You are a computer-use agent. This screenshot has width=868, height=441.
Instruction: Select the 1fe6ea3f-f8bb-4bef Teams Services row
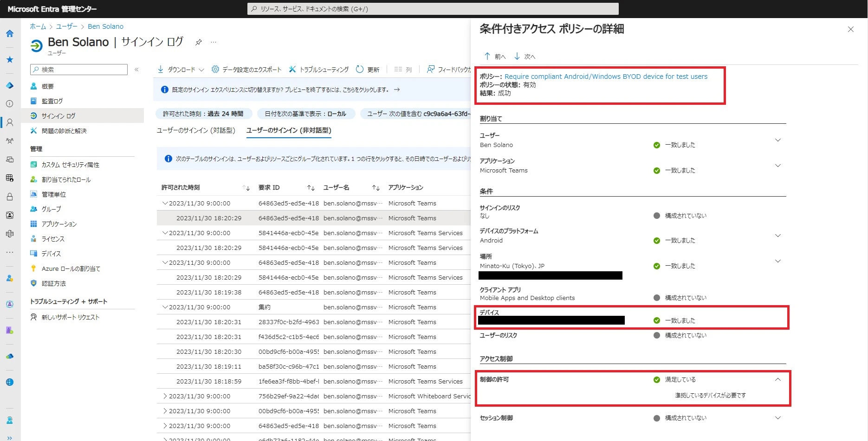click(314, 381)
